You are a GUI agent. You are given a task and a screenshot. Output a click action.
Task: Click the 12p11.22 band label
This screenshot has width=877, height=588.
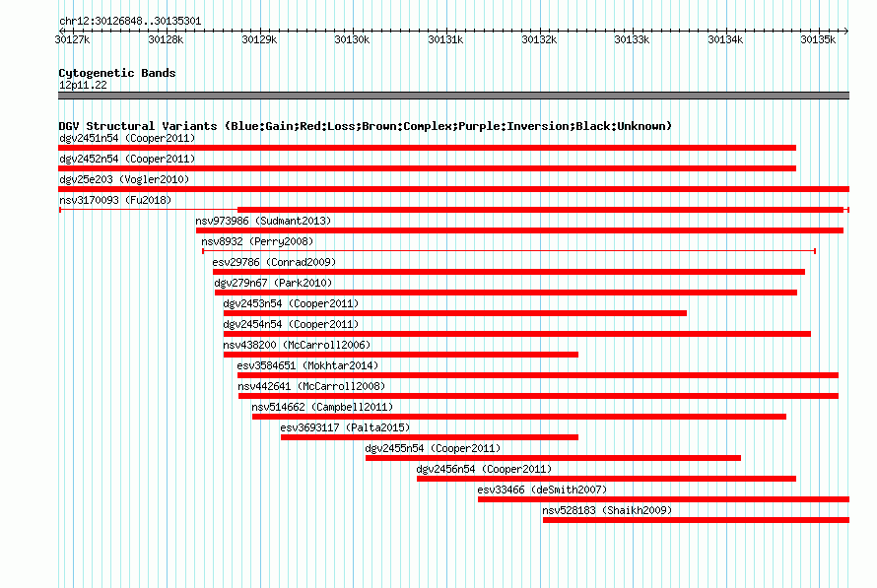[83, 85]
